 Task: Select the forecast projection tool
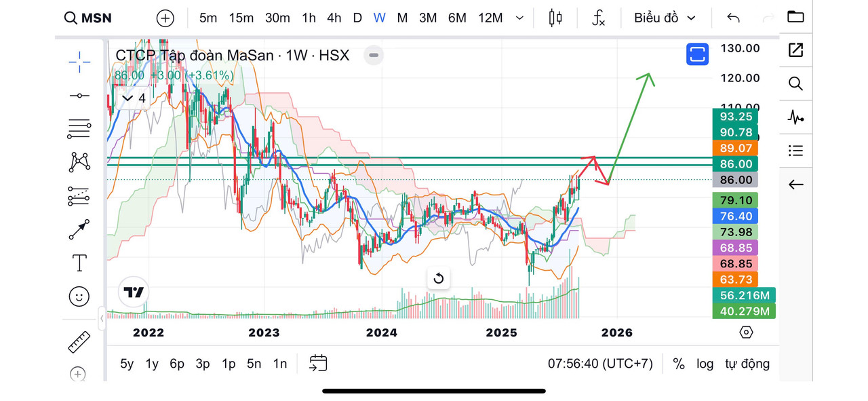79,196
